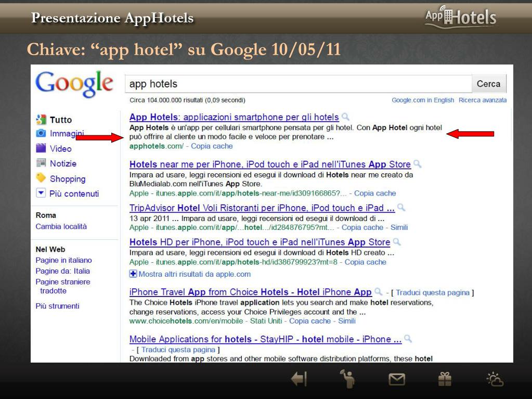Click Traduci questa pagina for Choice Hotels
Viewport: 532px width, 399px height.
(x=433, y=292)
